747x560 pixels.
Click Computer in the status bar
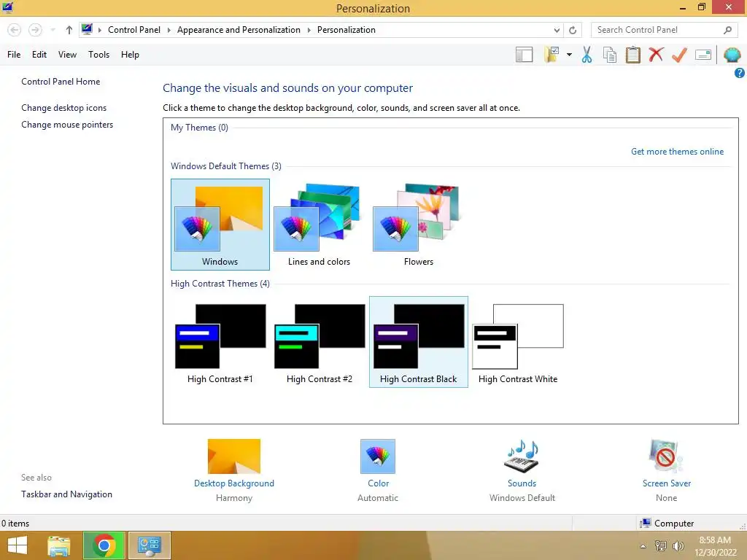667,524
